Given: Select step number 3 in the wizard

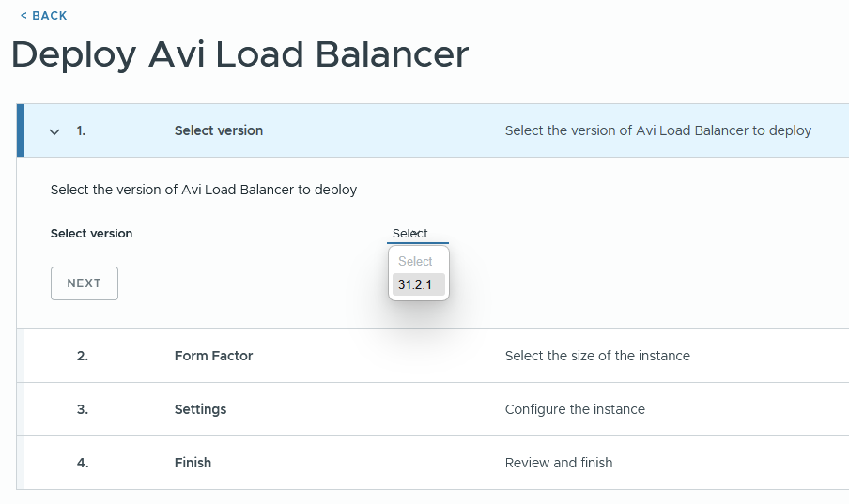Looking at the screenshot, I should 83,409.
